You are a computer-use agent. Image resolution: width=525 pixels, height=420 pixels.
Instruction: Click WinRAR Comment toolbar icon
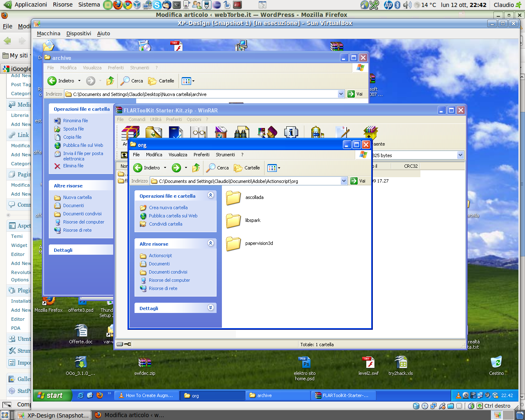coord(342,133)
